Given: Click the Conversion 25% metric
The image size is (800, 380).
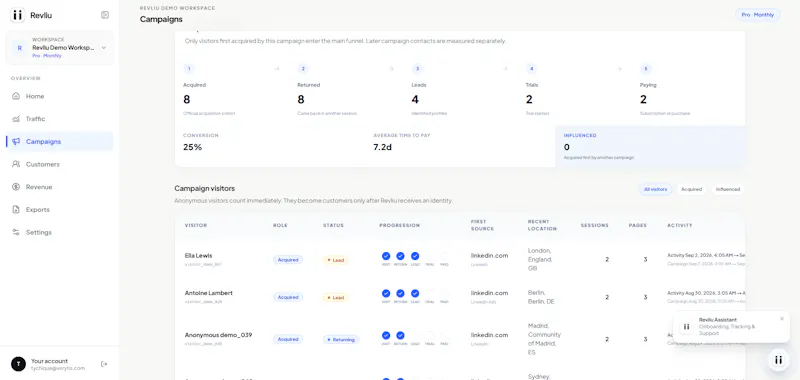Looking at the screenshot, I should coord(192,147).
